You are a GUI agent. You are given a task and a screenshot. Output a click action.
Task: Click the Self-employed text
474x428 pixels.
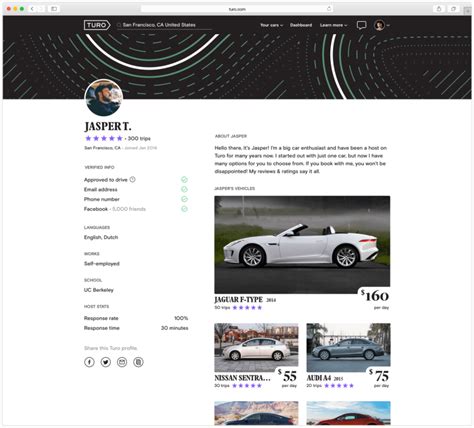(102, 264)
